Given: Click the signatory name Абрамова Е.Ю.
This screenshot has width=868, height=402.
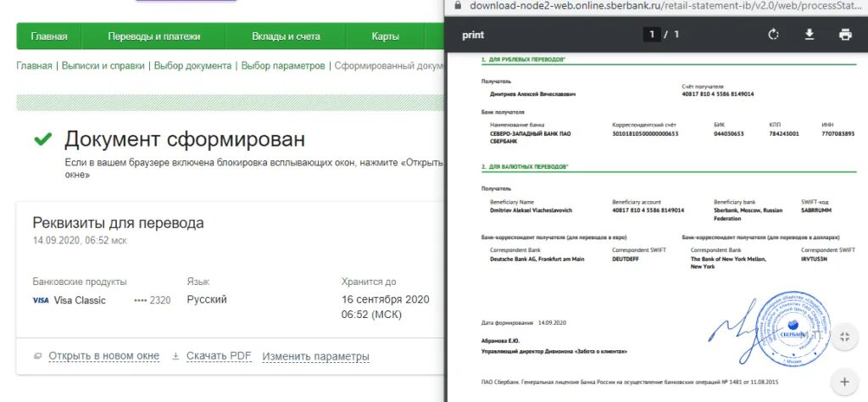Looking at the screenshot, I should [500, 341].
